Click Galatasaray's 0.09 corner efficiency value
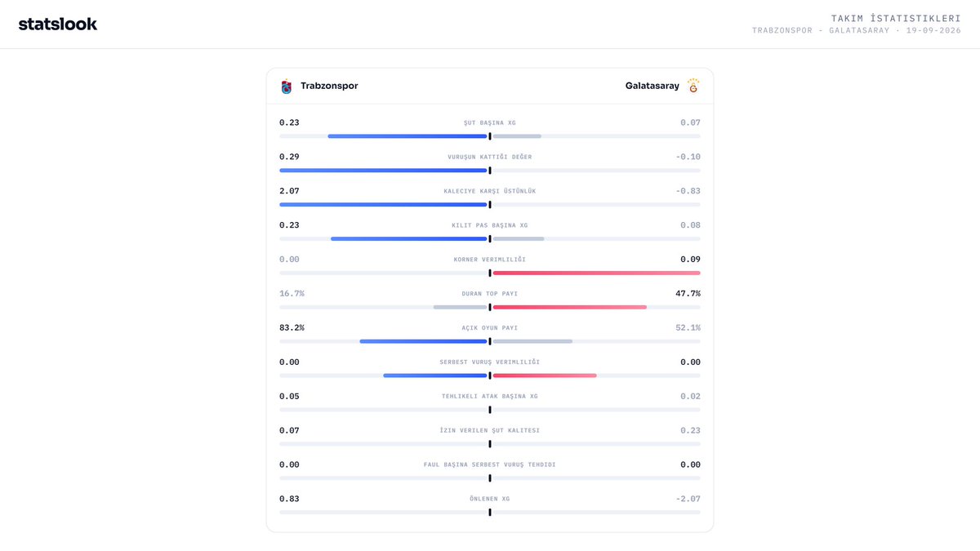The height and width of the screenshot is (551, 980). (x=690, y=260)
